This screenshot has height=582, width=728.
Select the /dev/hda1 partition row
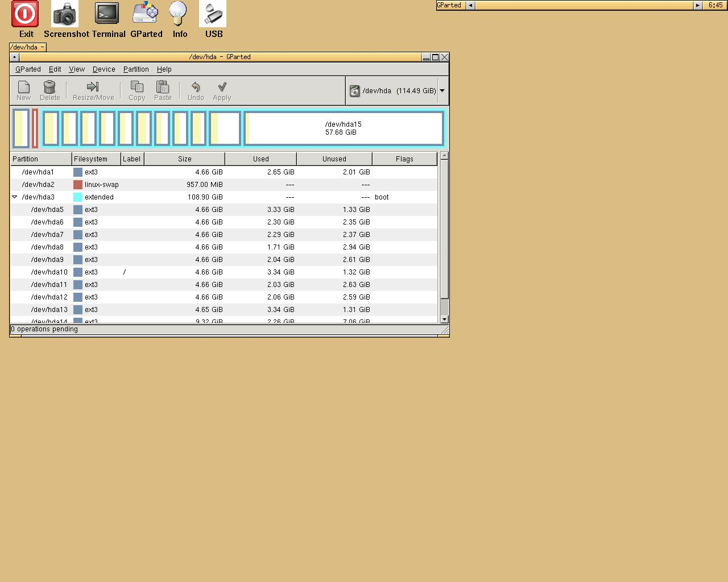224,172
